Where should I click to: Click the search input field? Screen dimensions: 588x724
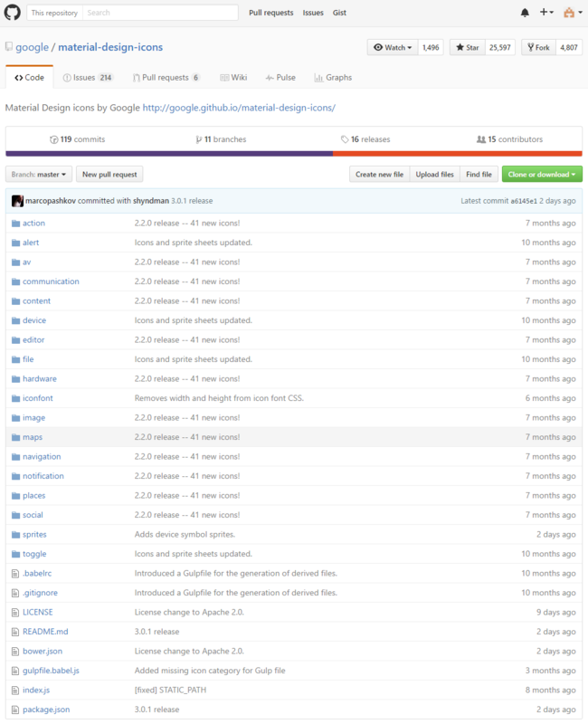coord(160,13)
